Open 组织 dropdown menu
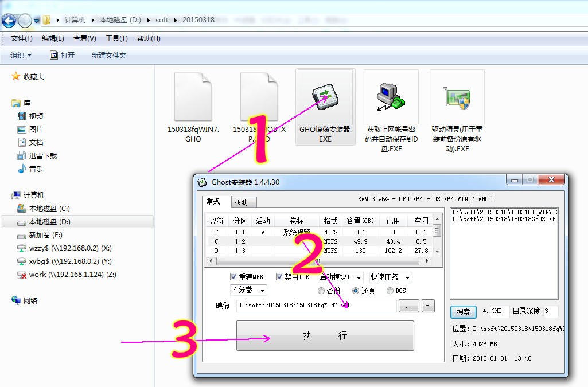Image resolution: width=588 pixels, height=387 pixels. coord(21,56)
